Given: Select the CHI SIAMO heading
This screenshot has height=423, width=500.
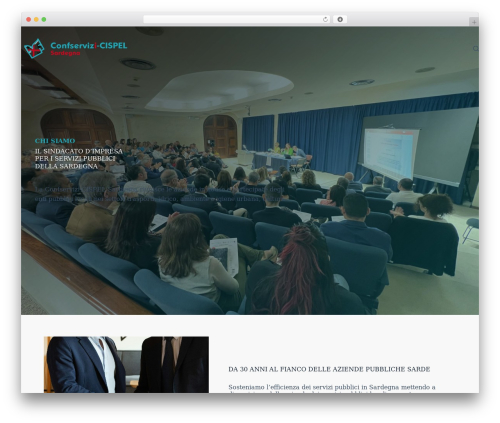Looking at the screenshot, I should pyautogui.click(x=55, y=141).
